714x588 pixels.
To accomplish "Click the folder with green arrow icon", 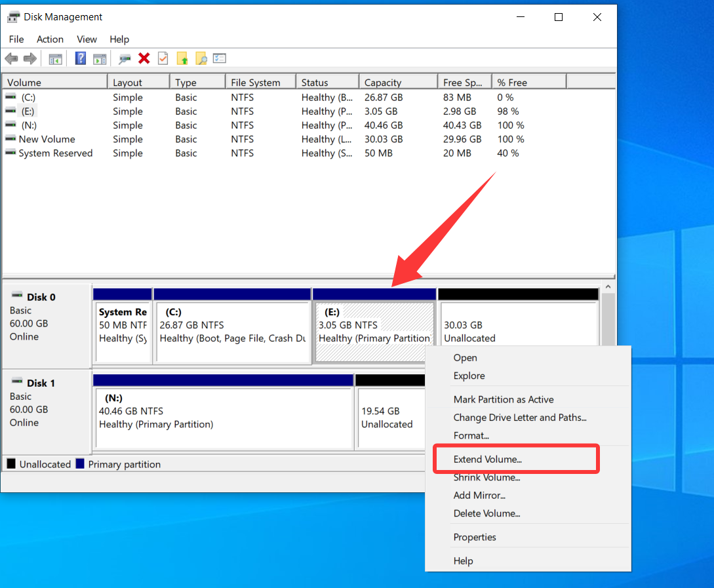I will coord(182,58).
